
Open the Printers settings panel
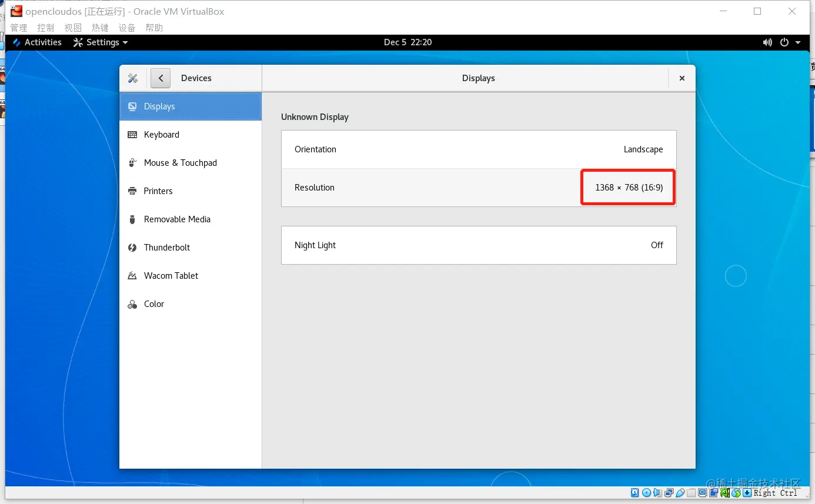(191, 191)
